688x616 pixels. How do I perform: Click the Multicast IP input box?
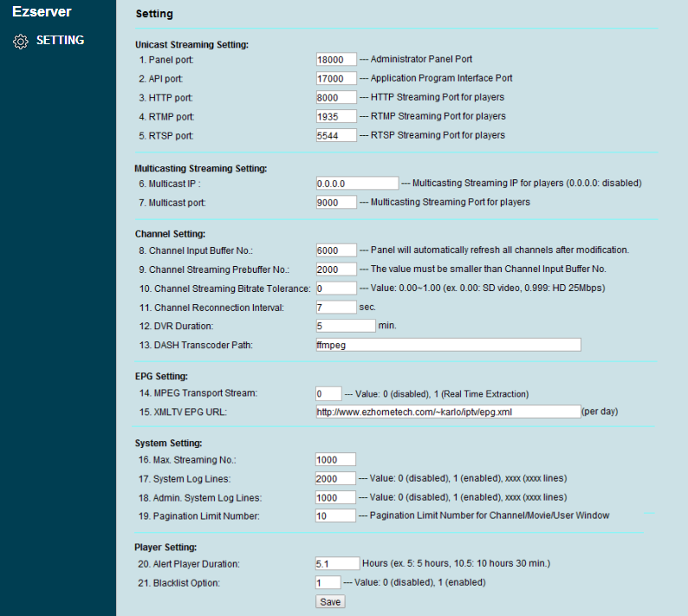click(357, 184)
